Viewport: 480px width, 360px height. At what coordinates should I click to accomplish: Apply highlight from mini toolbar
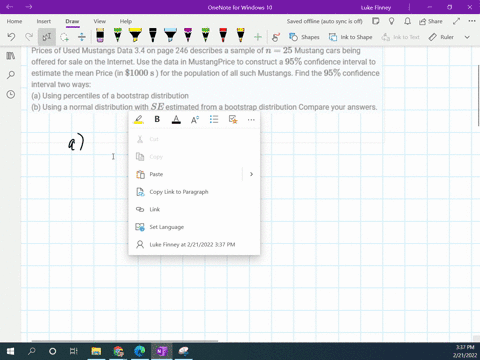click(139, 119)
